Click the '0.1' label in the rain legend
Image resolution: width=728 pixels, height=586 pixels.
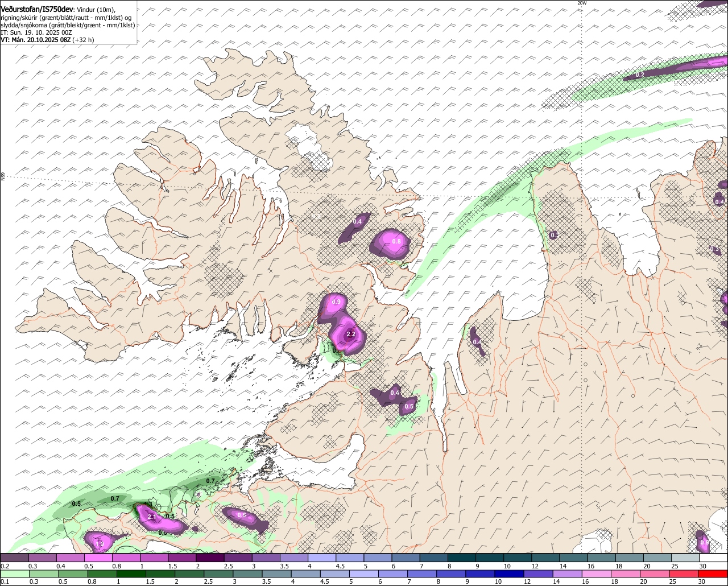[x=3, y=581]
